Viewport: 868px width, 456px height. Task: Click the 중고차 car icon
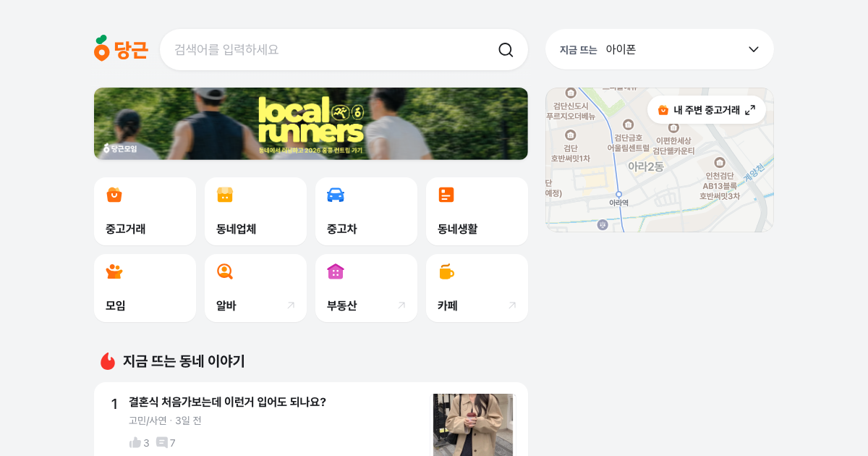point(336,195)
